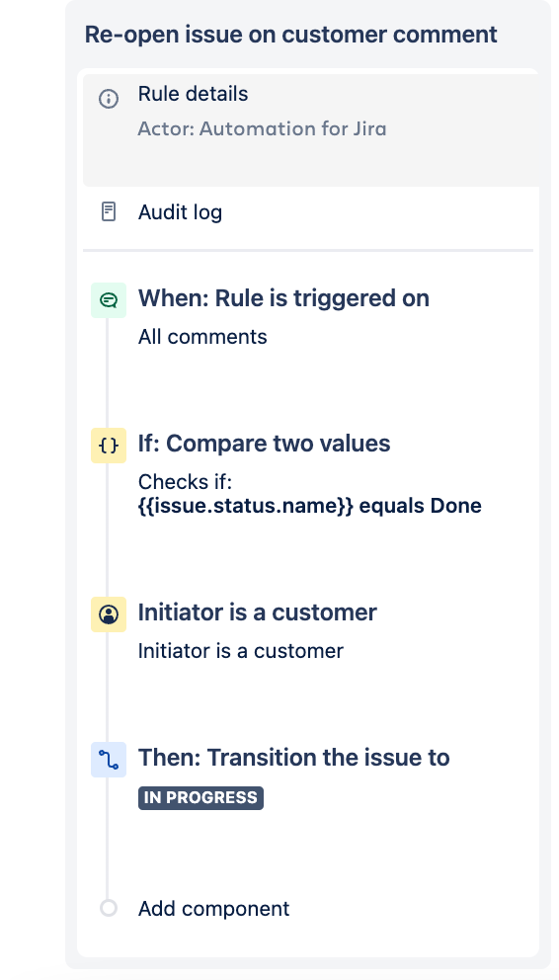Click 'Actor: Automation for Jira' text
The height and width of the screenshot is (980, 559).
[263, 128]
